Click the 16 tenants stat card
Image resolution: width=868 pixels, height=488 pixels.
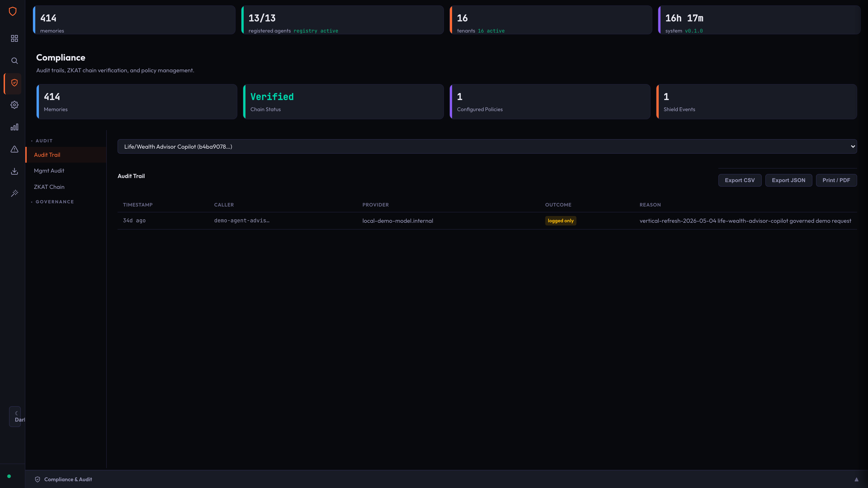pyautogui.click(x=551, y=20)
